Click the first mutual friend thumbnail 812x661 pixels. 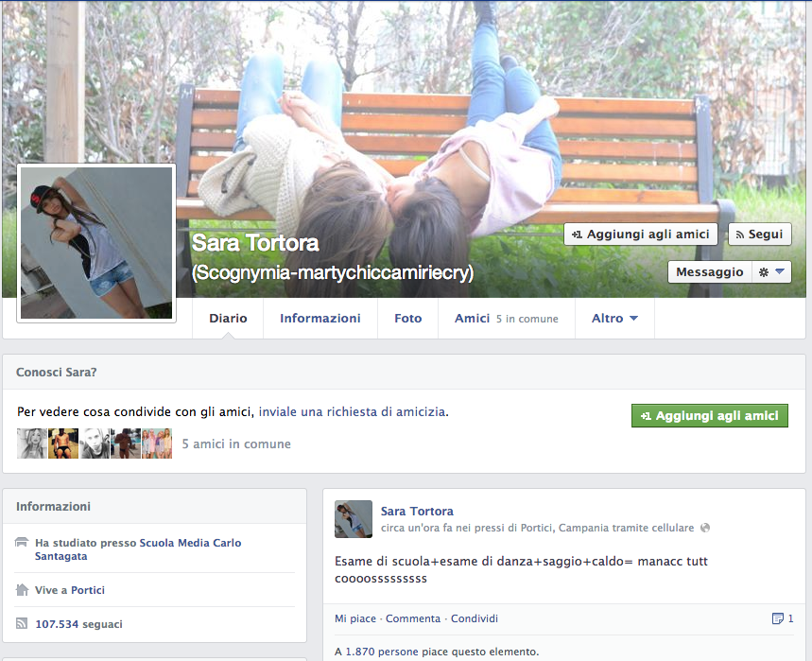point(32,444)
